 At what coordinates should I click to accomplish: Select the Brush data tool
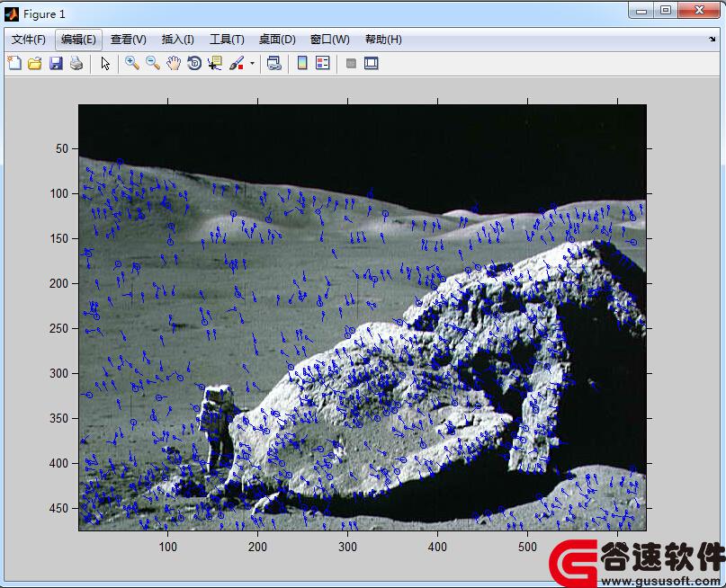[x=237, y=63]
